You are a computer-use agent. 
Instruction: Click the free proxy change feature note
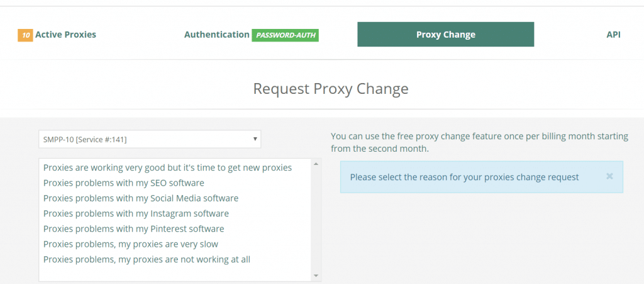click(x=480, y=142)
